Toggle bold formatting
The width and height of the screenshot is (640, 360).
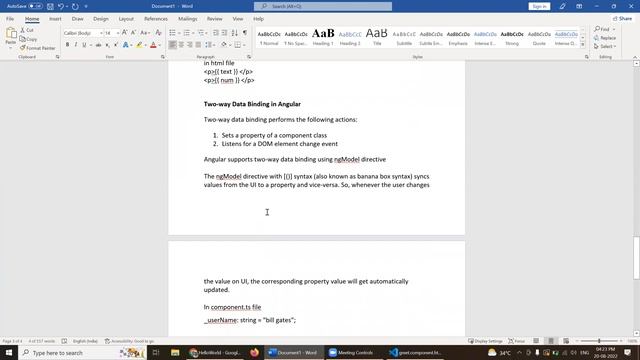coord(67,45)
